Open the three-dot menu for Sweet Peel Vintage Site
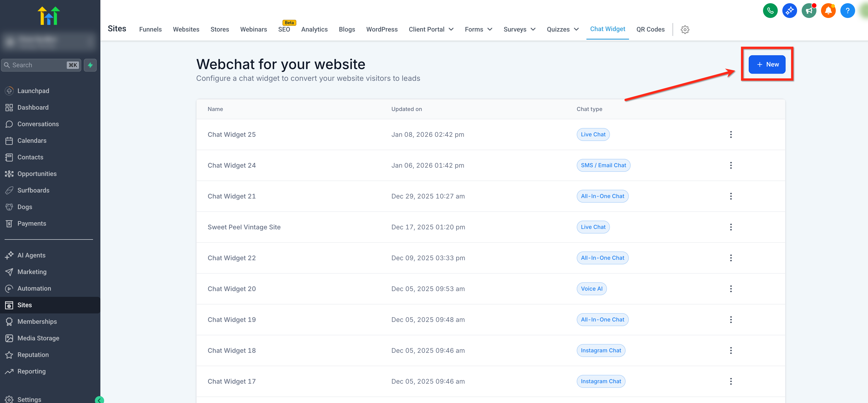868x403 pixels. click(731, 227)
